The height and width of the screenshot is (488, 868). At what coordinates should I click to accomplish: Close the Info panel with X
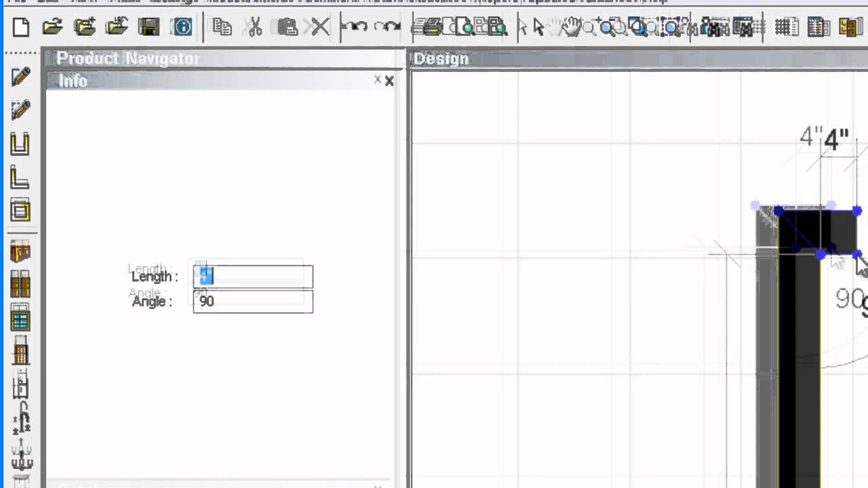point(389,81)
